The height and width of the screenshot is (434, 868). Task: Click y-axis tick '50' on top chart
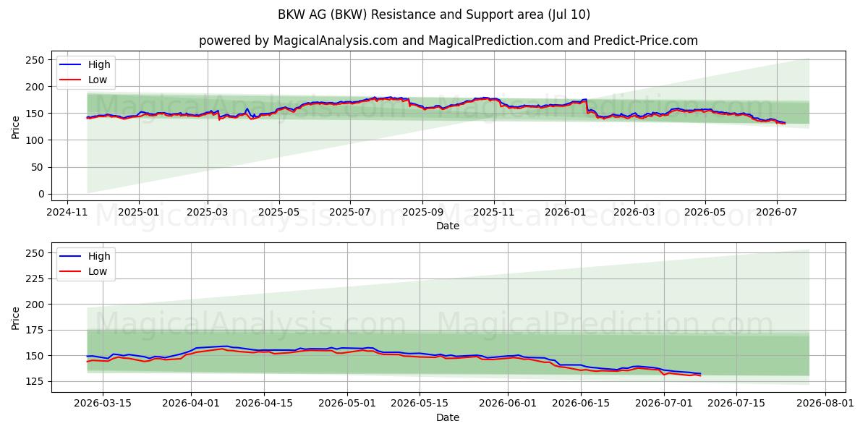pos(39,167)
